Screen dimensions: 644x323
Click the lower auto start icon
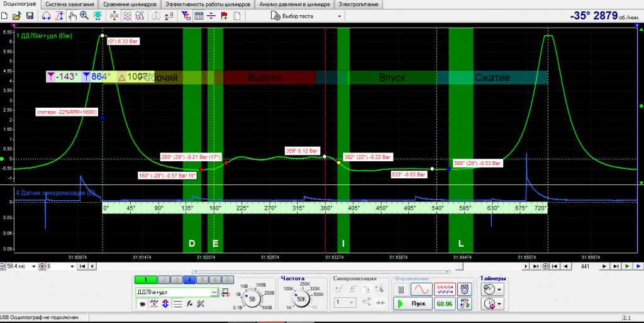click(465, 303)
